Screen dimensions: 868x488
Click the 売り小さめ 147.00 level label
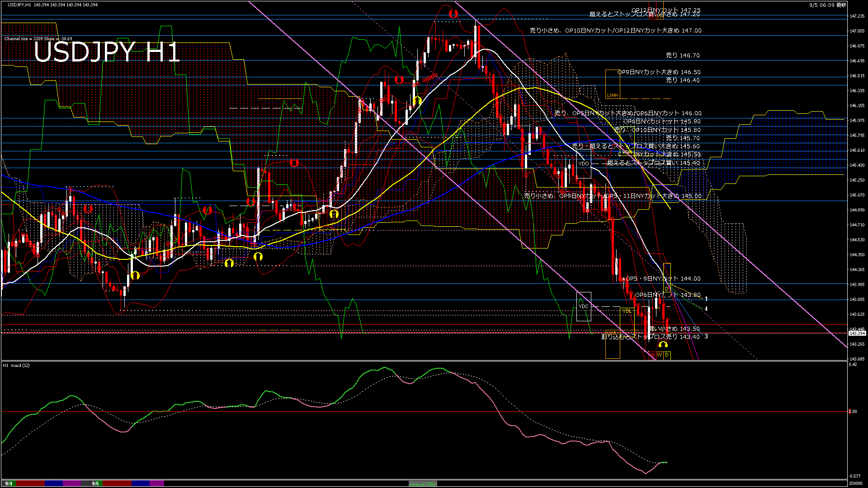[616, 31]
